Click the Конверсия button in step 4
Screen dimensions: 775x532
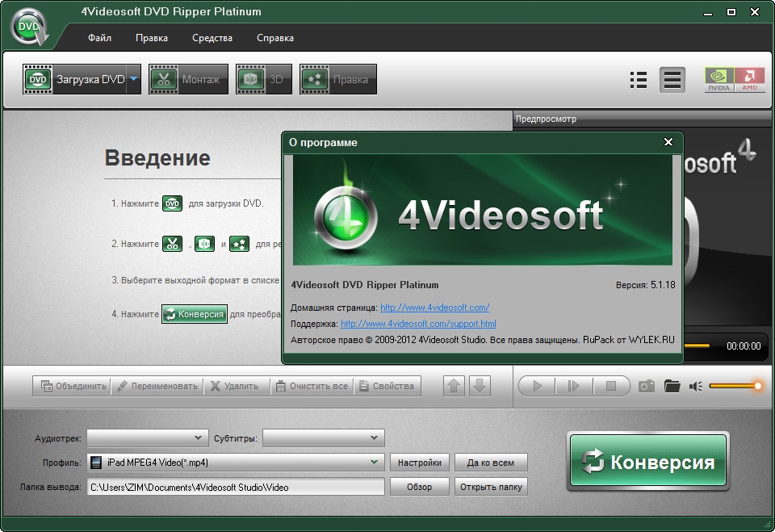point(195,314)
